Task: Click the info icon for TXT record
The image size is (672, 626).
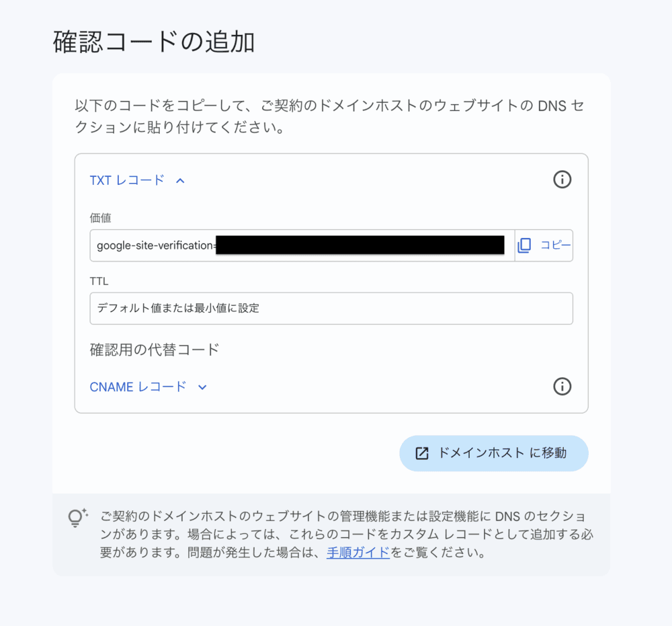Action: point(562,180)
